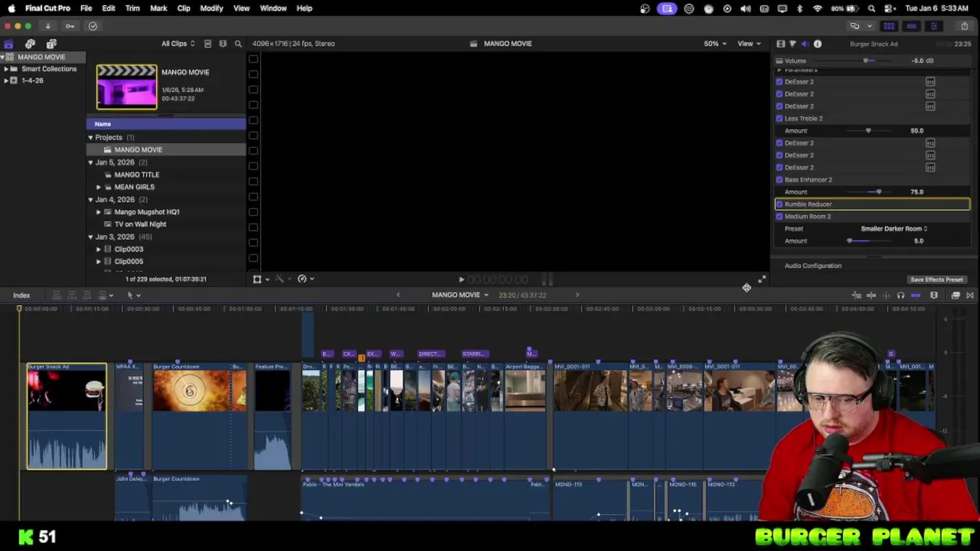Click the Save Effects Preset button
Screen dimensions: 980x551
pyautogui.click(x=936, y=279)
